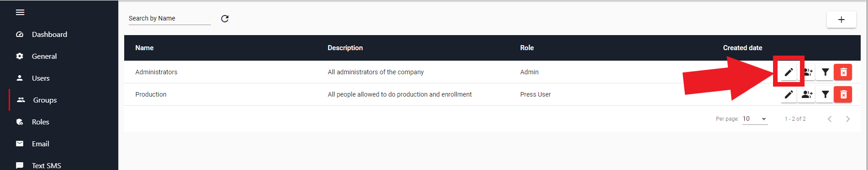Delete the Production group
The width and height of the screenshot is (868, 170).
pyautogui.click(x=843, y=94)
